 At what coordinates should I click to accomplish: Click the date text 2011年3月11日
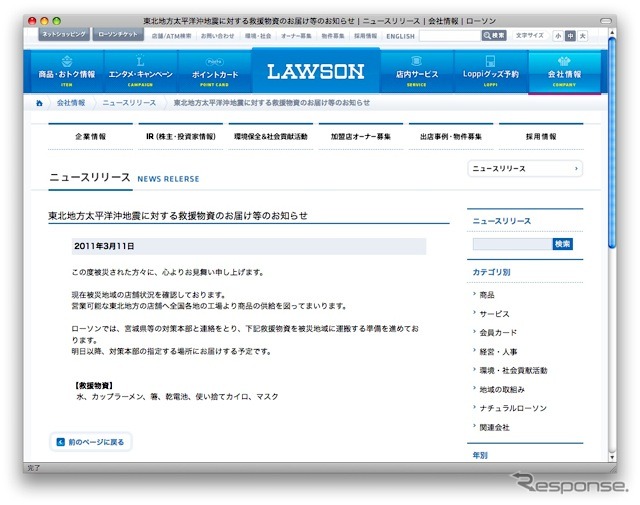(x=104, y=246)
